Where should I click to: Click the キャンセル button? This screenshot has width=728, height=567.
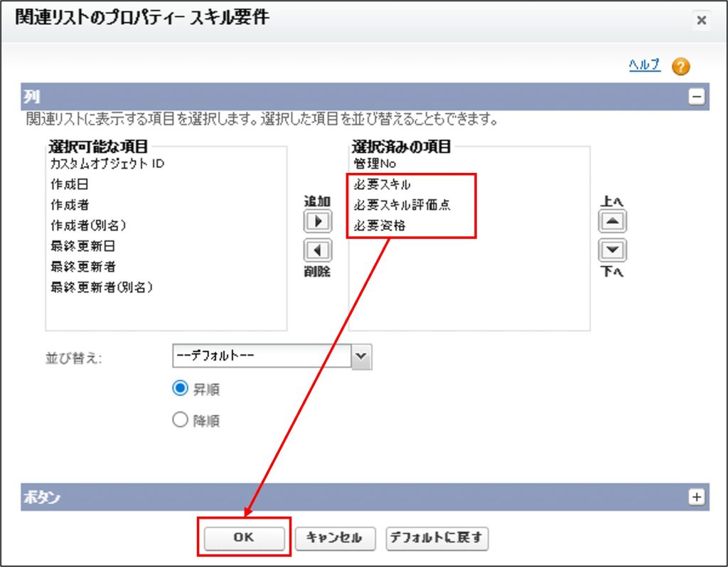tap(333, 538)
